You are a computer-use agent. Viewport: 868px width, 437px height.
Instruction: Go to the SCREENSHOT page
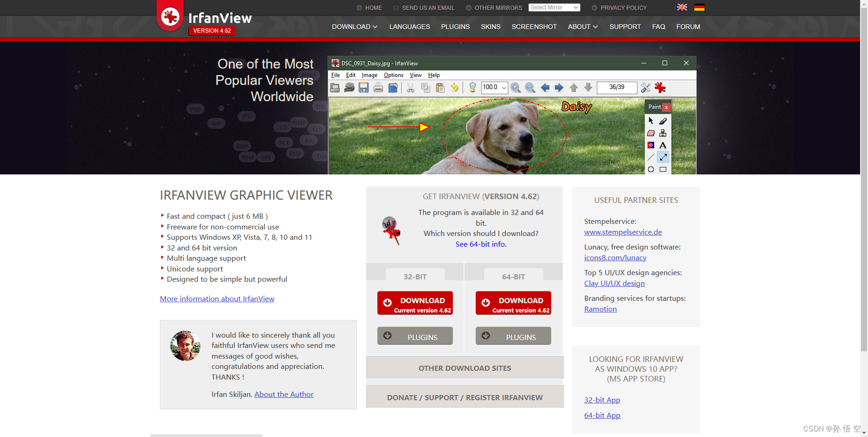tap(534, 27)
